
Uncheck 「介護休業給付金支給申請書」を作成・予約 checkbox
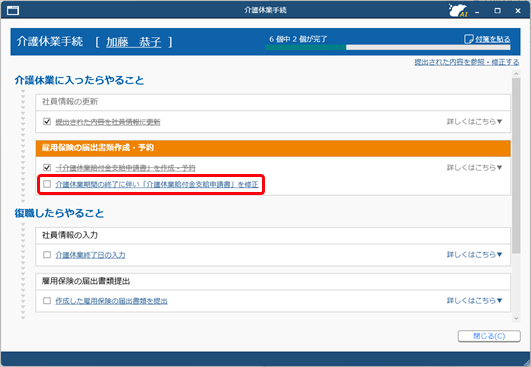coord(47,167)
